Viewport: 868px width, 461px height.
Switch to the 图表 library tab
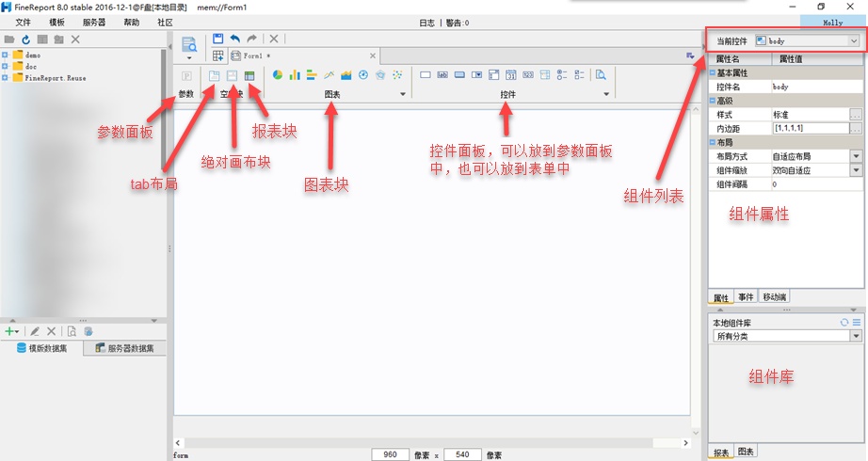[x=746, y=452]
